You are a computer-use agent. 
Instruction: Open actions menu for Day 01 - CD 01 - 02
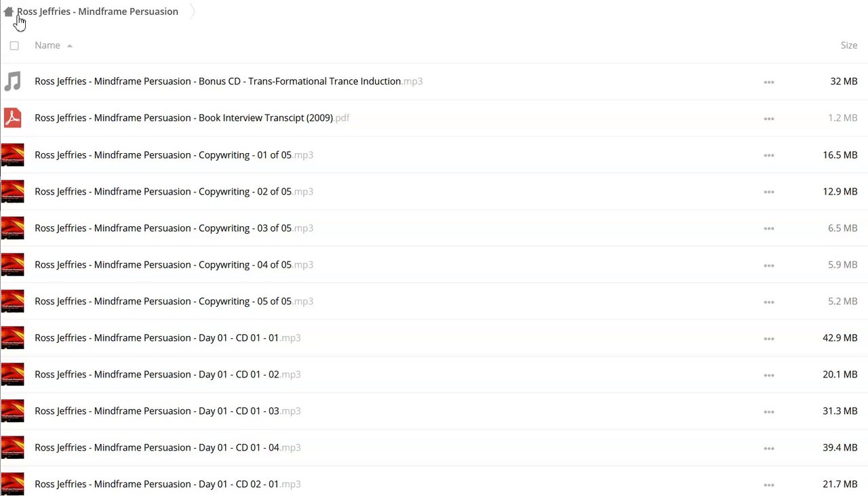click(769, 375)
